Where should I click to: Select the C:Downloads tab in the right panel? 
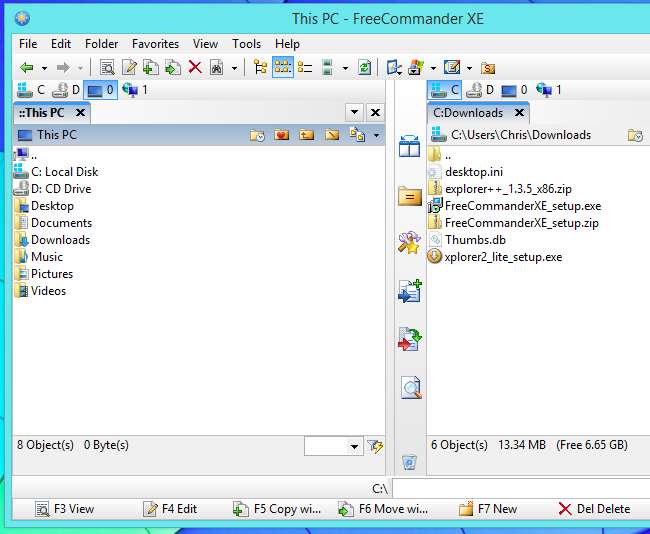(x=468, y=113)
